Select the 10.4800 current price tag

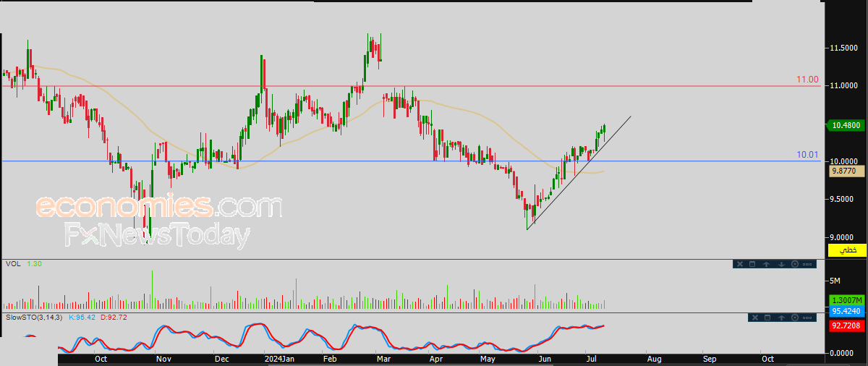click(x=847, y=125)
